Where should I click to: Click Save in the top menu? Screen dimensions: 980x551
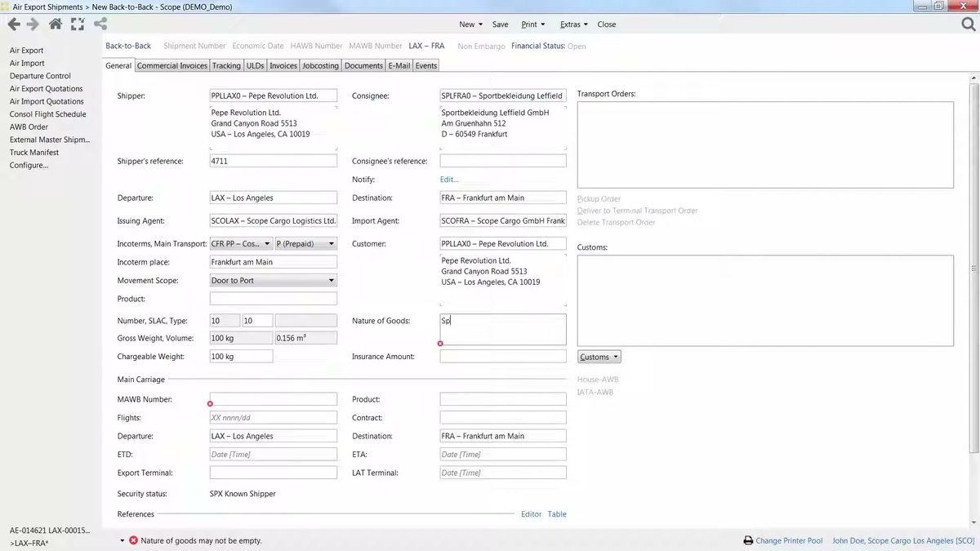(x=500, y=24)
